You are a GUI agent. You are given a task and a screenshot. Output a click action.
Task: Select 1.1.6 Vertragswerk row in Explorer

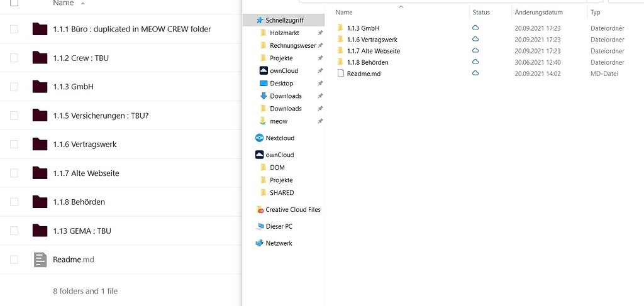point(372,40)
